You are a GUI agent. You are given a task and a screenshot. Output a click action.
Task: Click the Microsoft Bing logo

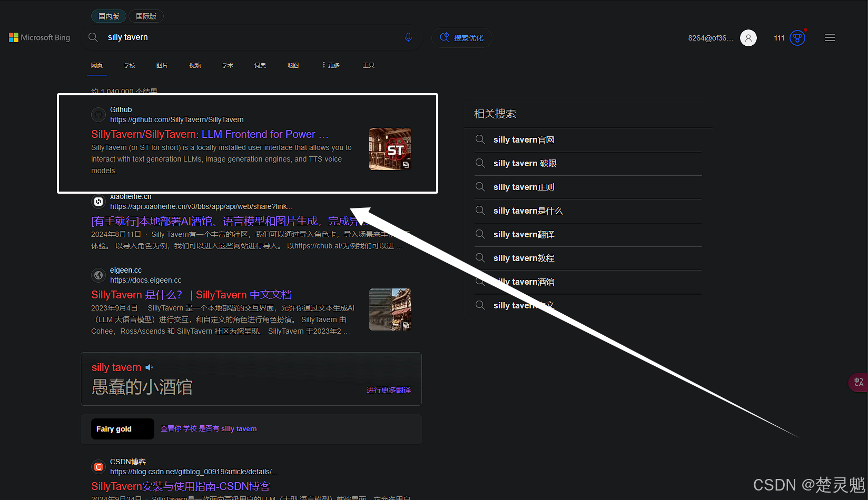coord(40,37)
